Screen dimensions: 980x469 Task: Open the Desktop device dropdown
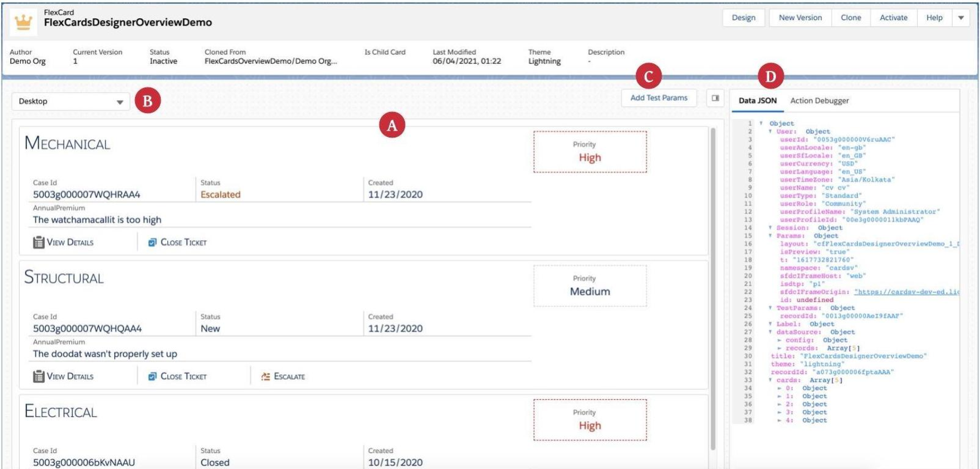71,101
